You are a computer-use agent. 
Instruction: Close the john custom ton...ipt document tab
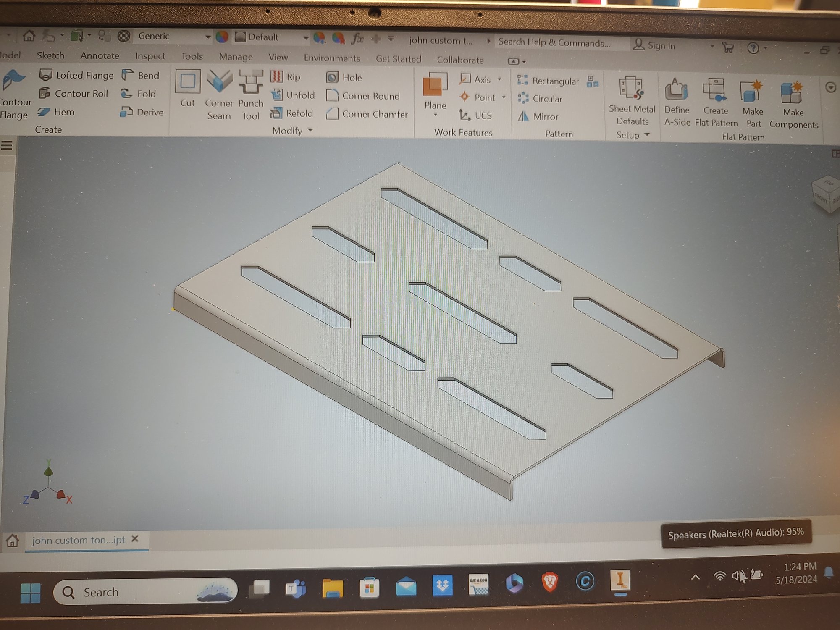pos(135,538)
